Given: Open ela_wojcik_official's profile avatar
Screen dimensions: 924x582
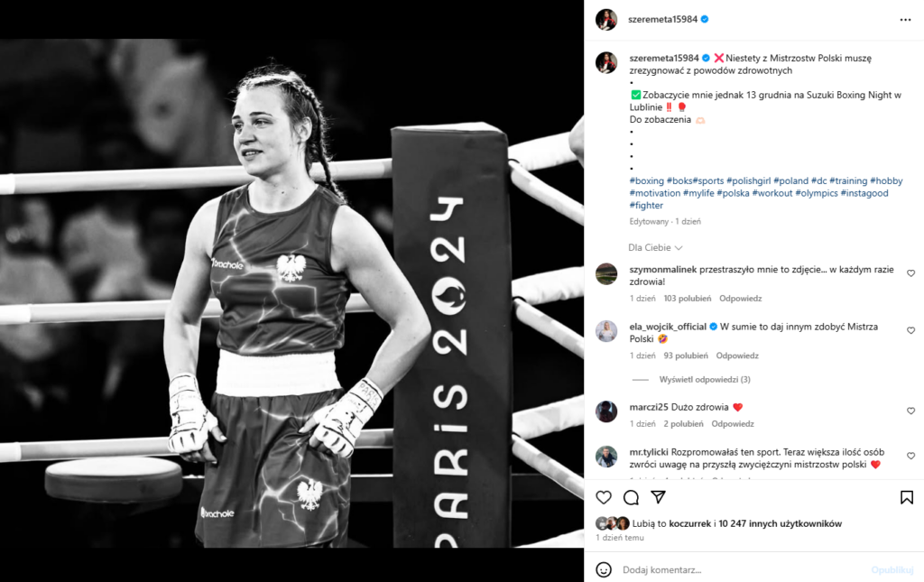Looking at the screenshot, I should (x=606, y=331).
